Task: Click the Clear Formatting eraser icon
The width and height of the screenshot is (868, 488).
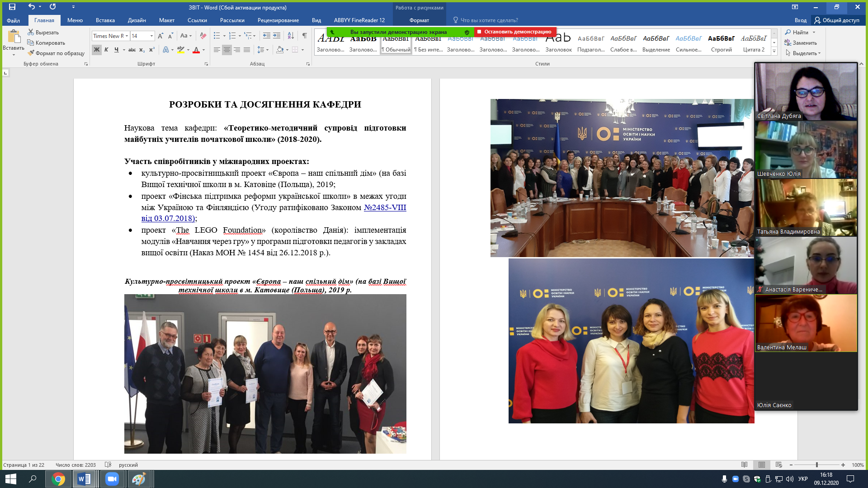Action: tap(203, 36)
